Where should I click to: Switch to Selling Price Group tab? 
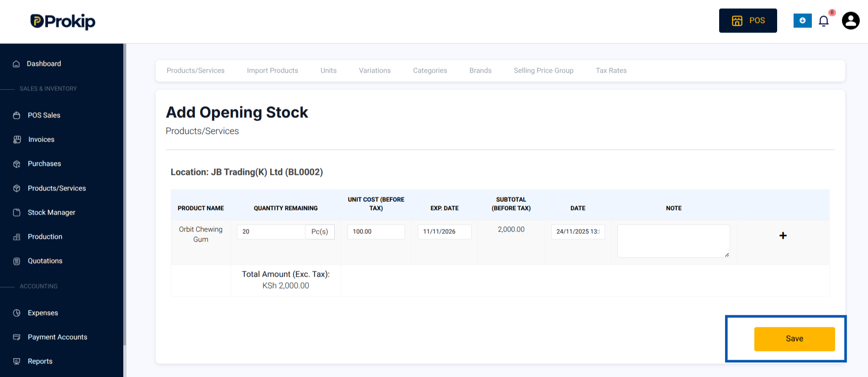coord(543,70)
